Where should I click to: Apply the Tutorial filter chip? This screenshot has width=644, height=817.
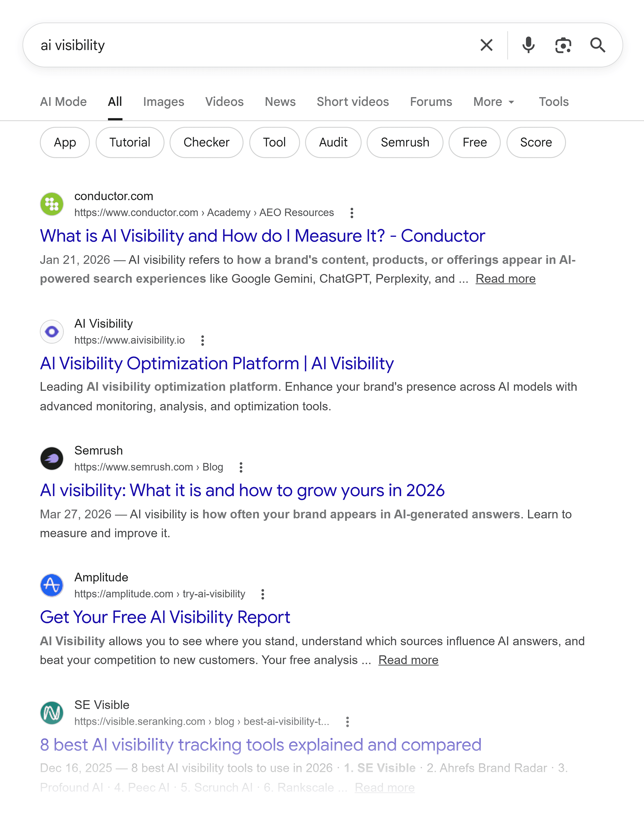pos(130,142)
